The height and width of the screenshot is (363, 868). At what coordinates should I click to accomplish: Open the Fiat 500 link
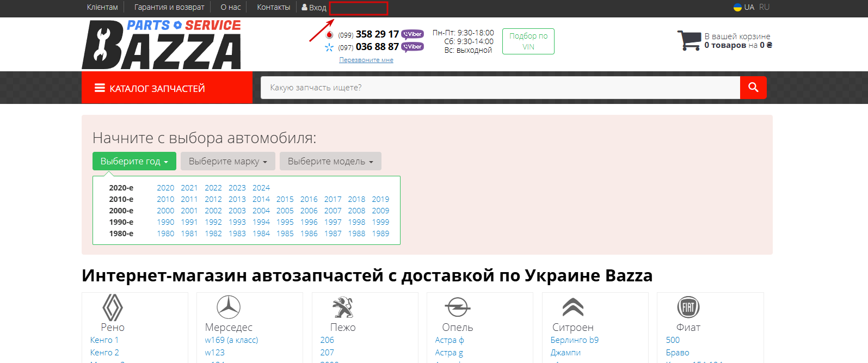coord(673,340)
